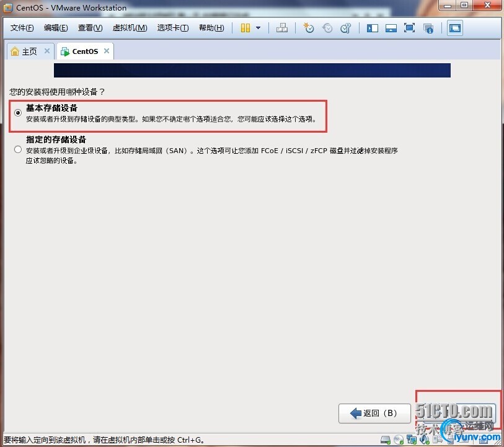Click the Ctrl+G input redirect status message
504x447 pixels.
(x=104, y=440)
